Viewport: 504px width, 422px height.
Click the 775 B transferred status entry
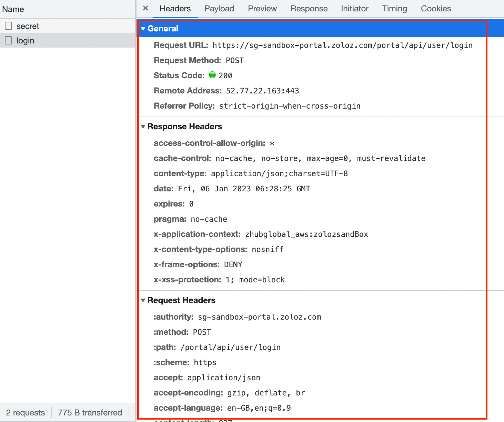[x=90, y=413]
